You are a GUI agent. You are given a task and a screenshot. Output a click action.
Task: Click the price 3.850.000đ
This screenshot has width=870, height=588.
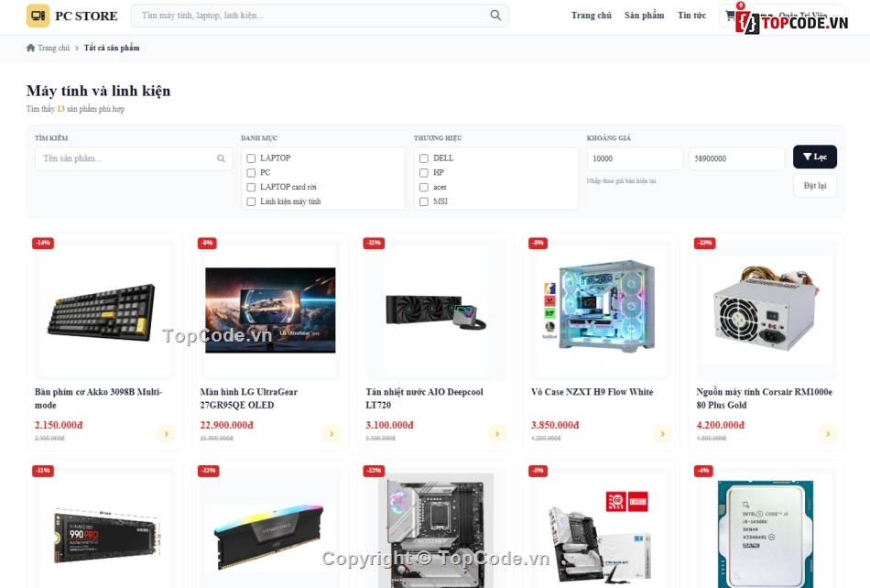click(555, 425)
